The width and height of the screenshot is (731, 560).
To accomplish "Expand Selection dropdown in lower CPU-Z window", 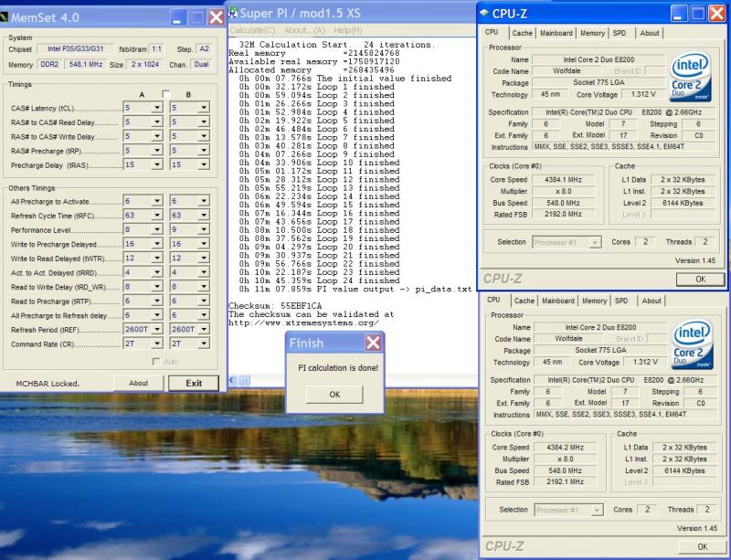I will [597, 510].
